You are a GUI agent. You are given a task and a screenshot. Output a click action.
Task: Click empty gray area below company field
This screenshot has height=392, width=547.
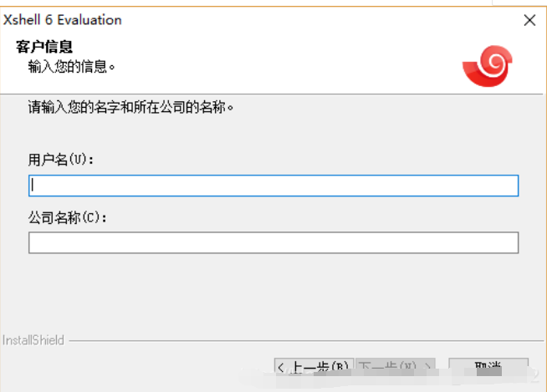[x=273, y=293]
